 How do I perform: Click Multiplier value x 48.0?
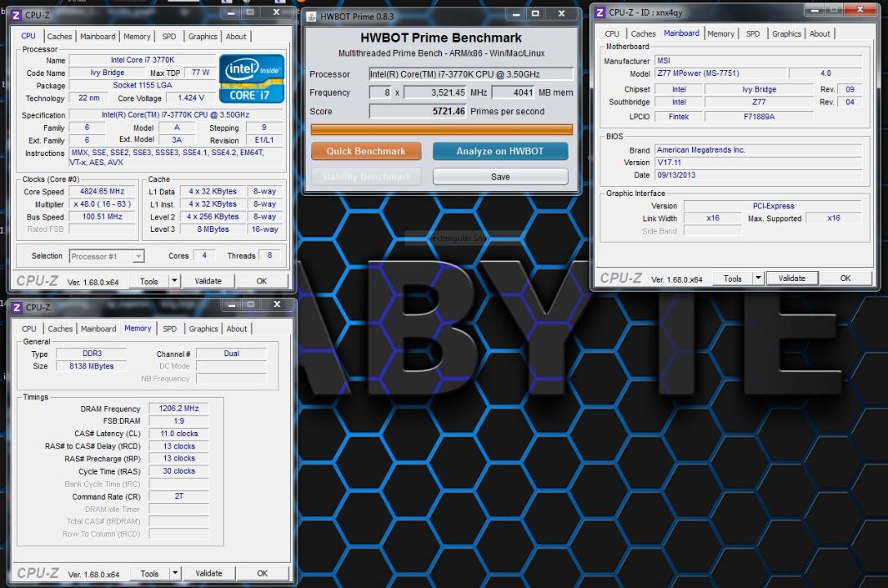[x=102, y=203]
